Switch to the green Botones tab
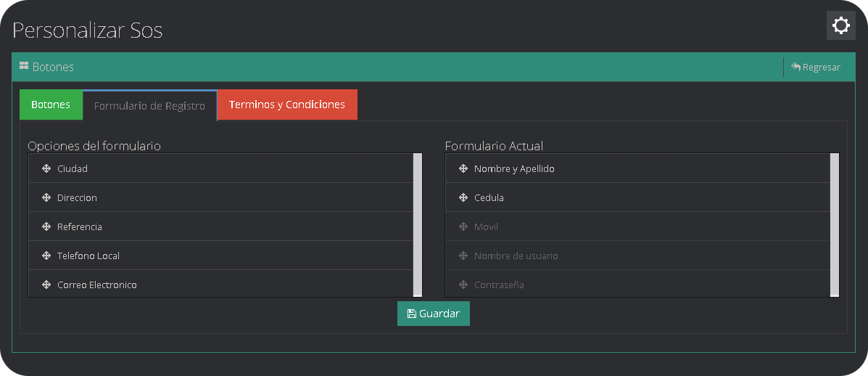 [x=51, y=105]
